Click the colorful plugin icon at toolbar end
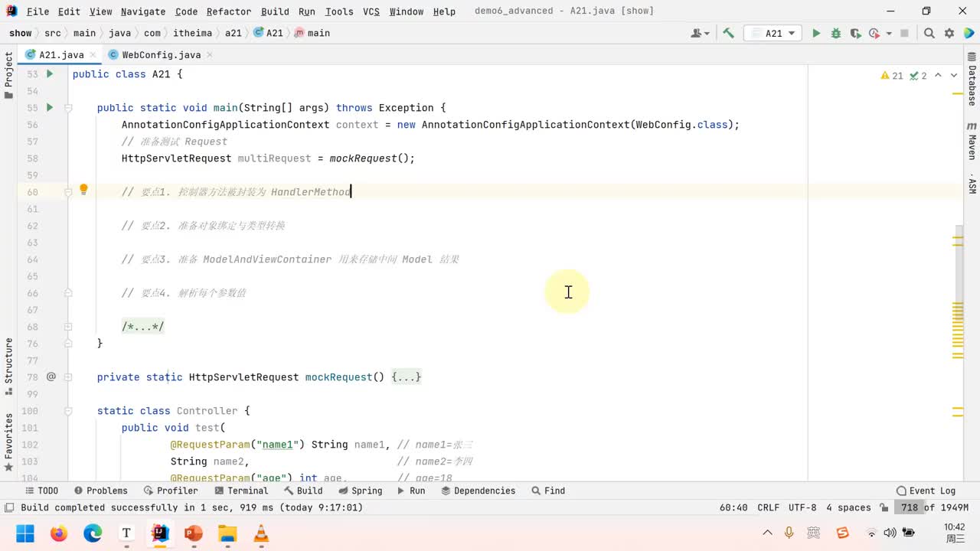 968,33
